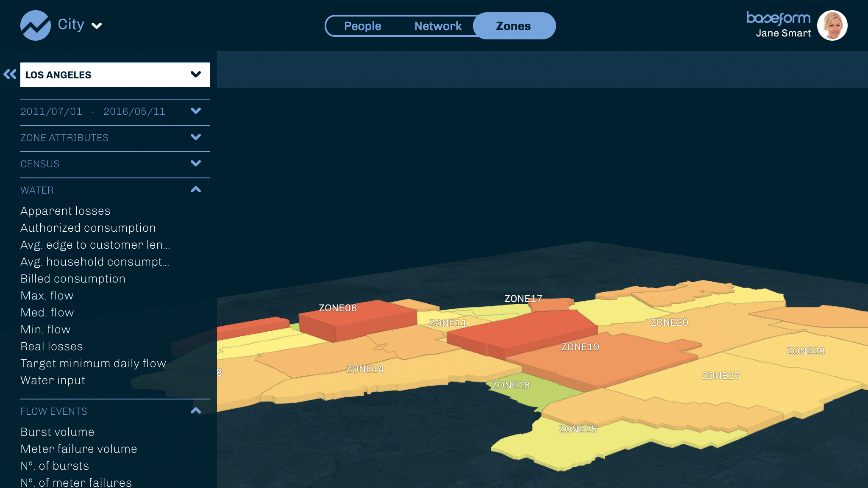Screen dimensions: 868x488
Task: Click ZONE20 on the map
Action: click(x=669, y=322)
